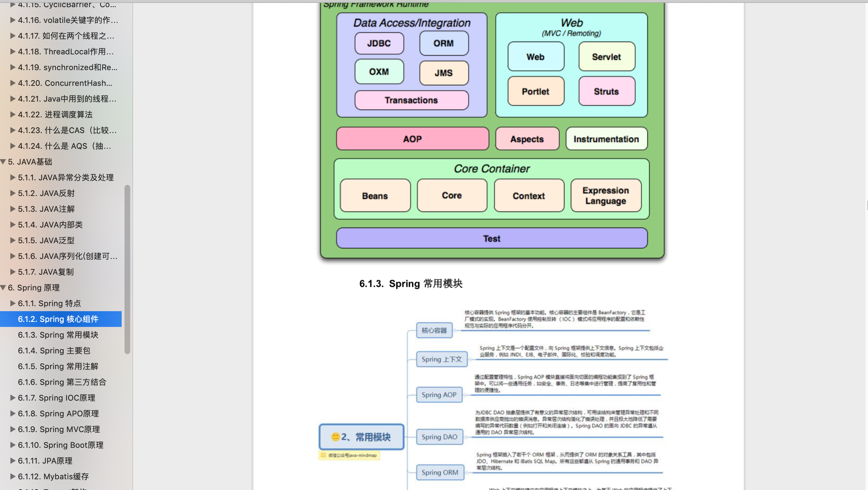Expand the 4.1.17 如何在两个线程之 outline entry
Image resolution: width=868 pixels, height=490 pixels.
tap(13, 36)
